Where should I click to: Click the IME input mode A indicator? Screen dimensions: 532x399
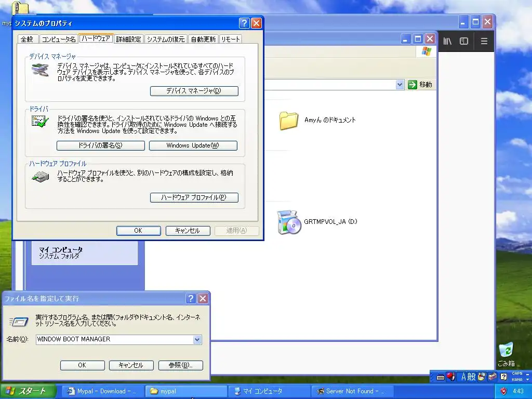pos(463,377)
